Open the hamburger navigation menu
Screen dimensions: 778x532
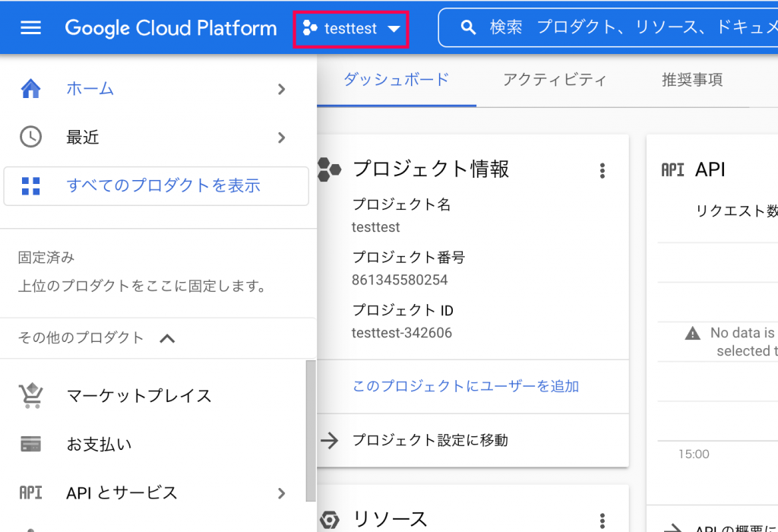[x=30, y=28]
